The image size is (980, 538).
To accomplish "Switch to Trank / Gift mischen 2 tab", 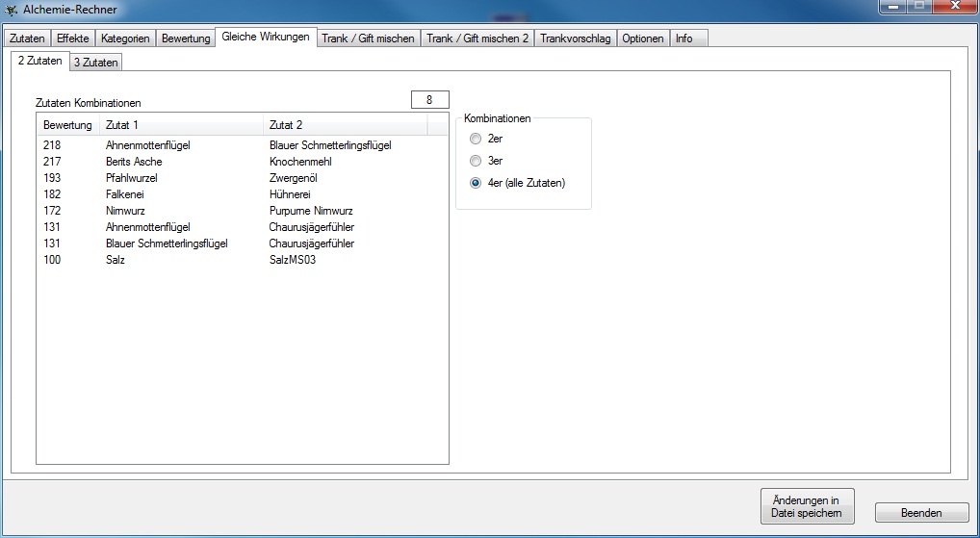I will [x=478, y=38].
